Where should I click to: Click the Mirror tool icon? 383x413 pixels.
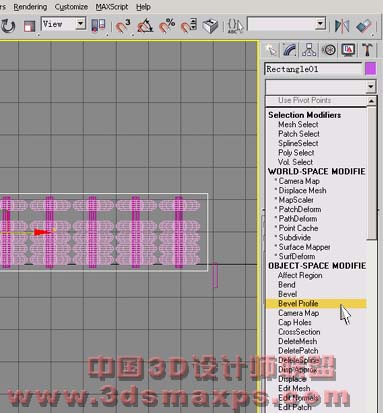tap(342, 26)
